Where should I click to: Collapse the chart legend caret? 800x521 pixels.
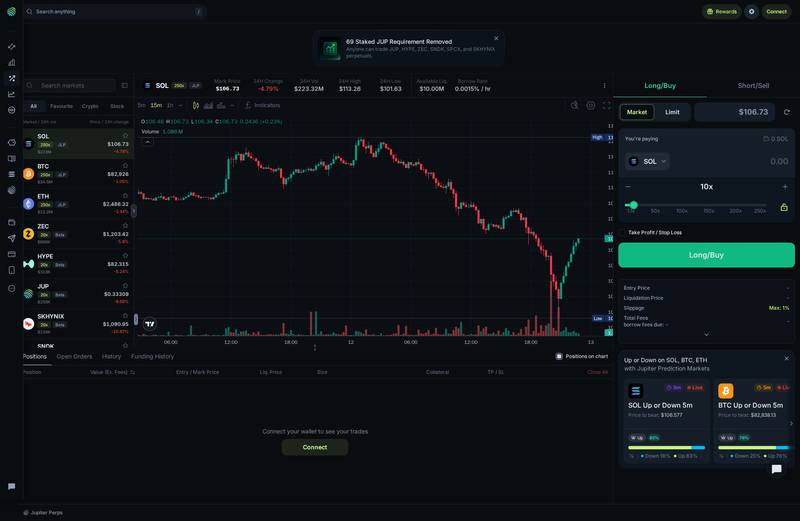pos(147,142)
